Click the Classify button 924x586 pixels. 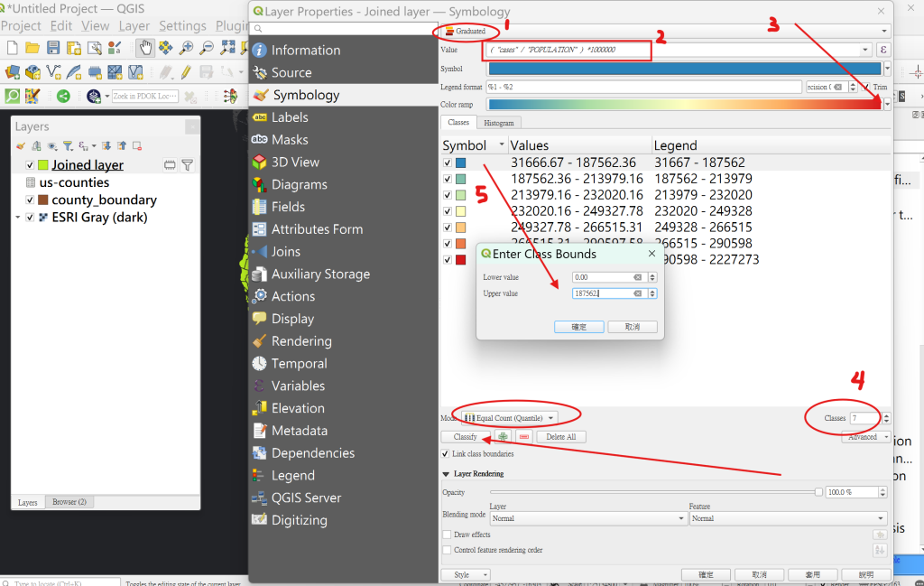tap(465, 437)
